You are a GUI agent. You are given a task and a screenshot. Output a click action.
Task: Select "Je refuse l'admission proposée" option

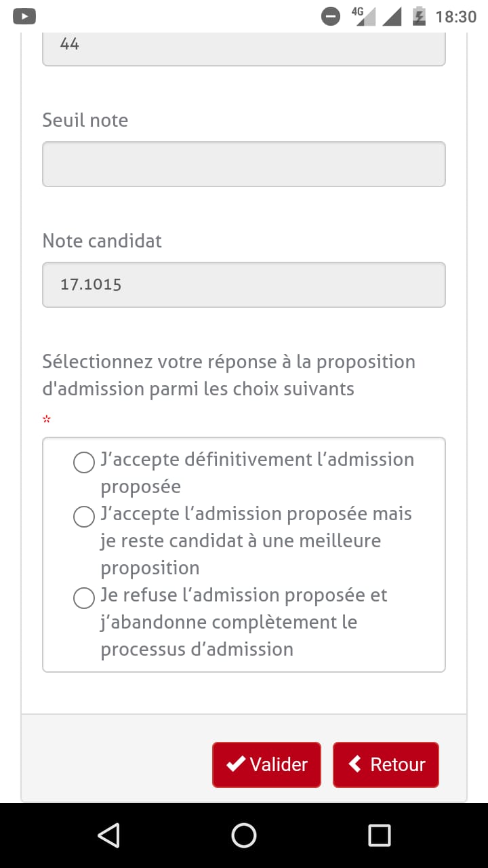(x=84, y=598)
